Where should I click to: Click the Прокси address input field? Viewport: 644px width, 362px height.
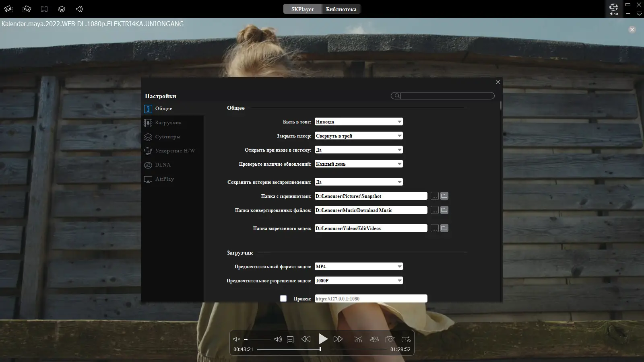(371, 298)
